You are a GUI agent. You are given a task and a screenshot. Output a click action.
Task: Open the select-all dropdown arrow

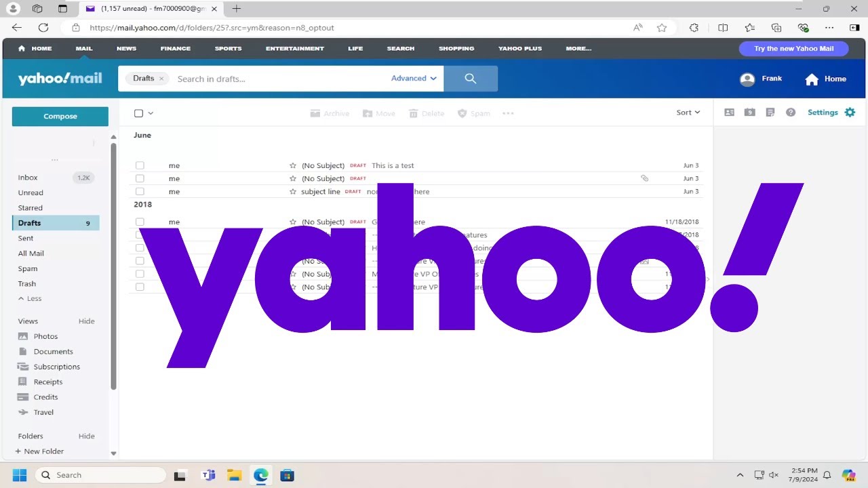[151, 113]
